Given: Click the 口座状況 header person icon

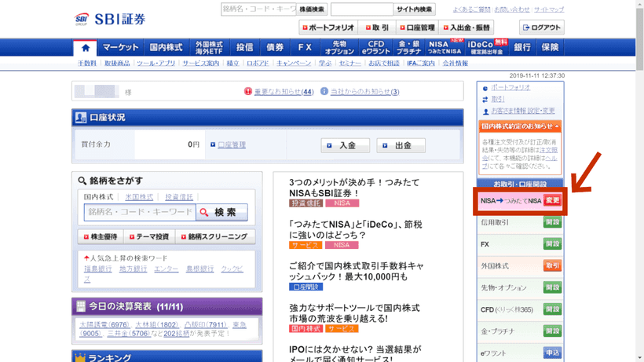Looking at the screenshot, I should point(80,118).
